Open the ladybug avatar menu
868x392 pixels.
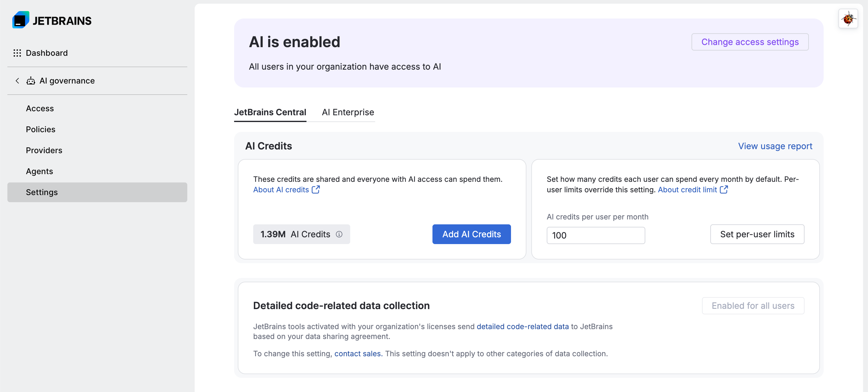tap(848, 18)
